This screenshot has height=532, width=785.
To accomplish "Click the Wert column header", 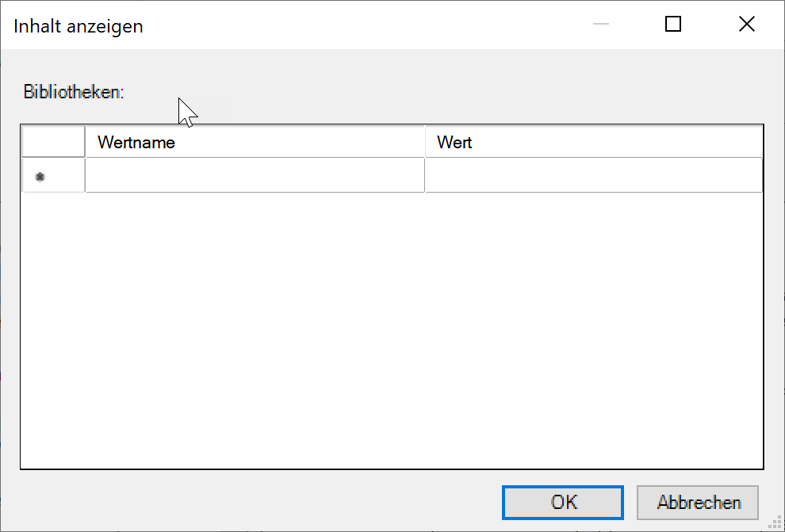I will [x=593, y=143].
